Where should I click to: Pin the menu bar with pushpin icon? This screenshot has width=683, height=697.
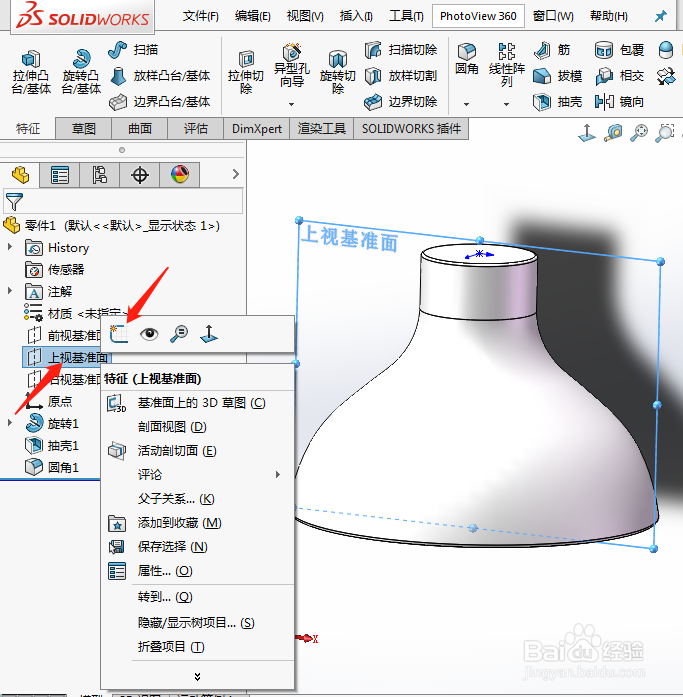(x=661, y=16)
